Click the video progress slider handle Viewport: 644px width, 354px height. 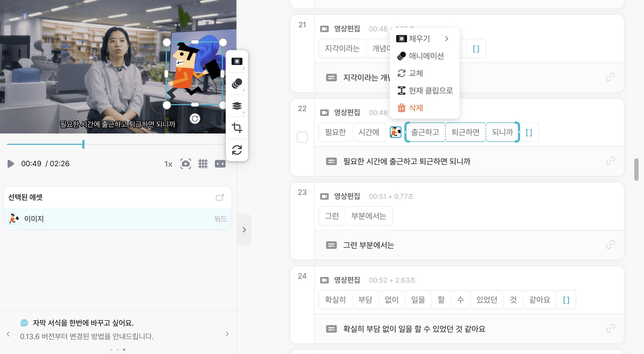point(83,144)
